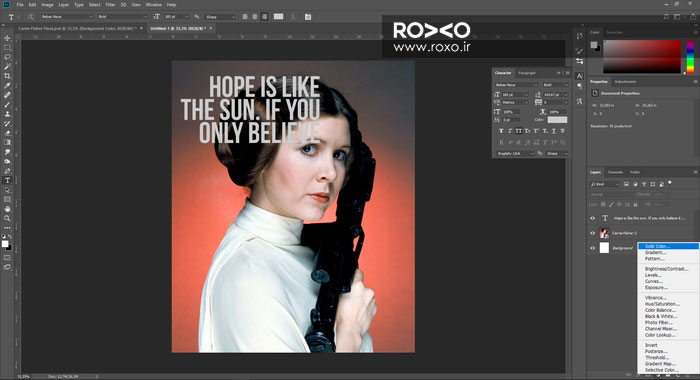The height and width of the screenshot is (380, 700).
Task: Toggle Strikethrough in Character panel
Action: click(562, 131)
